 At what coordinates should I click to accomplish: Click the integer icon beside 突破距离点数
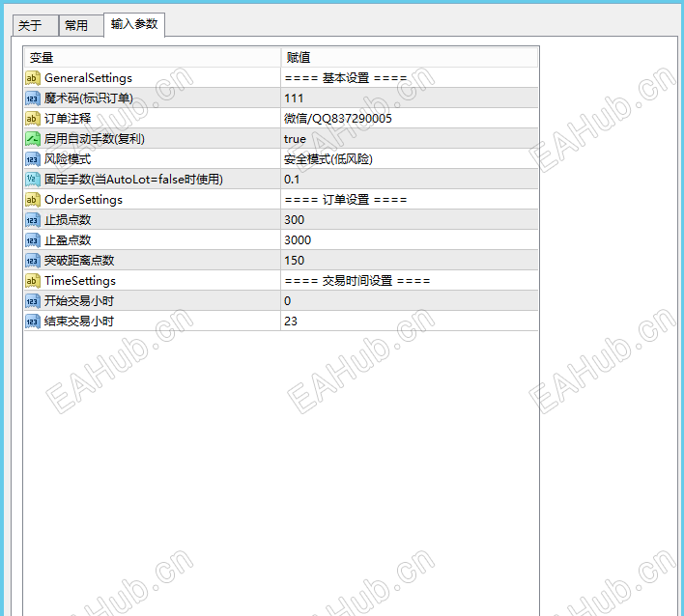pyautogui.click(x=32, y=261)
